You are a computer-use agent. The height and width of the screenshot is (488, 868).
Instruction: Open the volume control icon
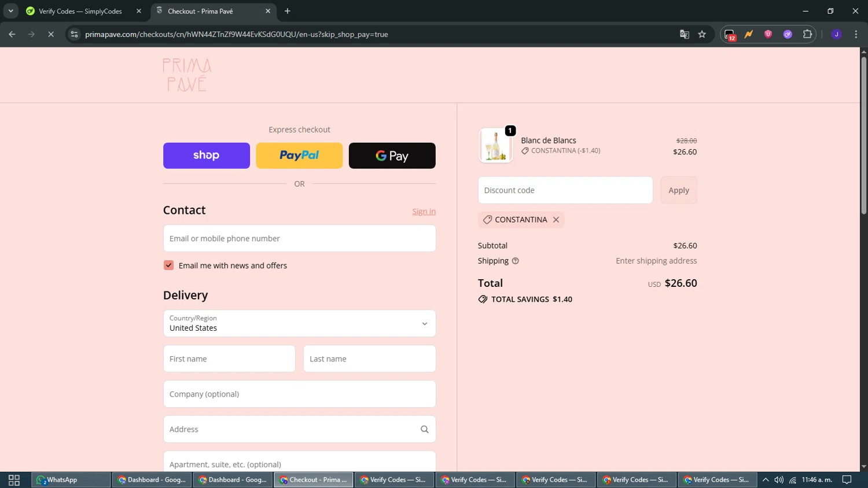pyautogui.click(x=779, y=480)
